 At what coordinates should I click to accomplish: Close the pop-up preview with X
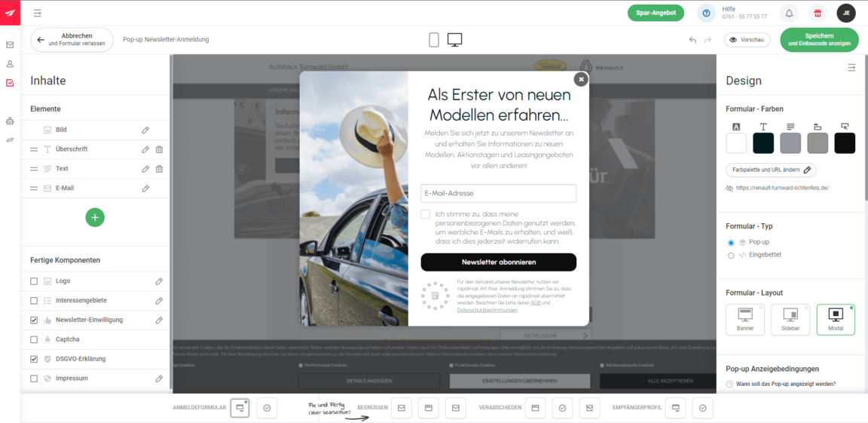click(580, 79)
